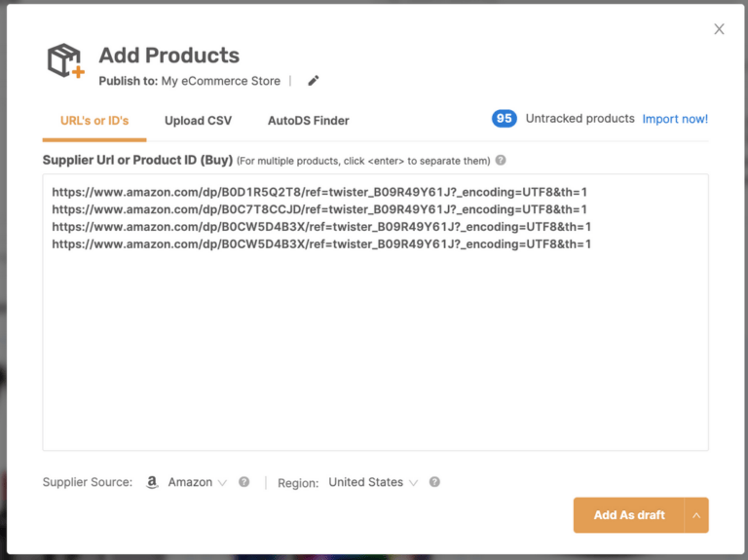Image resolution: width=748 pixels, height=560 pixels.
Task: Click help icon next to supplier URL label
Action: (501, 161)
